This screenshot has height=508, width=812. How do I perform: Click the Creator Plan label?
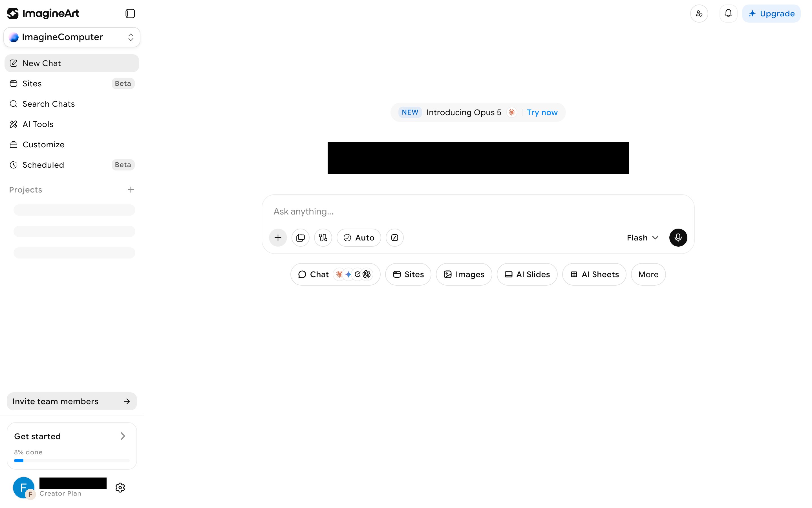pyautogui.click(x=60, y=493)
